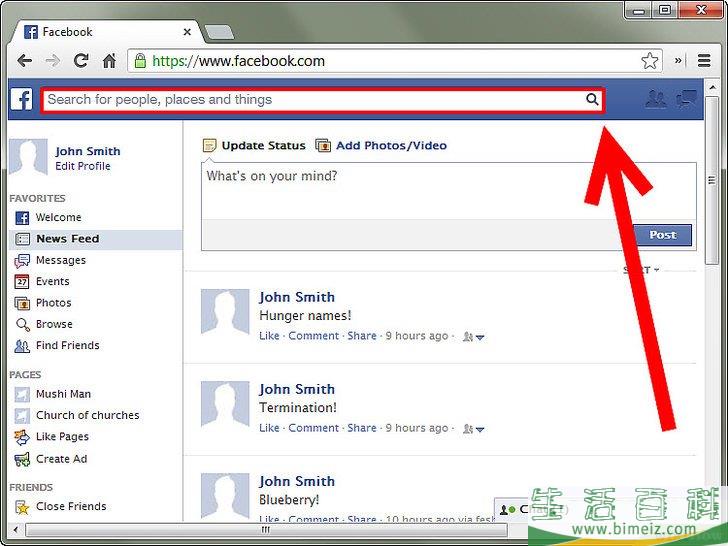Open Find Friends in sidebar

[x=67, y=345]
